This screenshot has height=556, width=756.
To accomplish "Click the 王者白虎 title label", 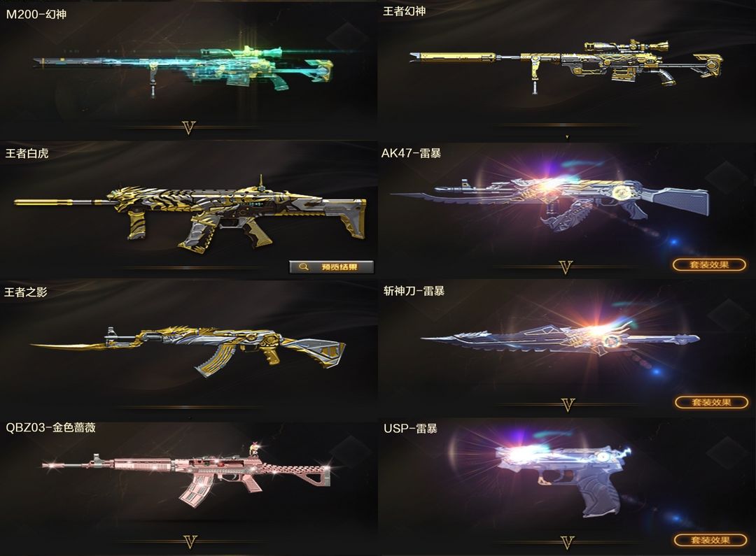I will coord(27,154).
